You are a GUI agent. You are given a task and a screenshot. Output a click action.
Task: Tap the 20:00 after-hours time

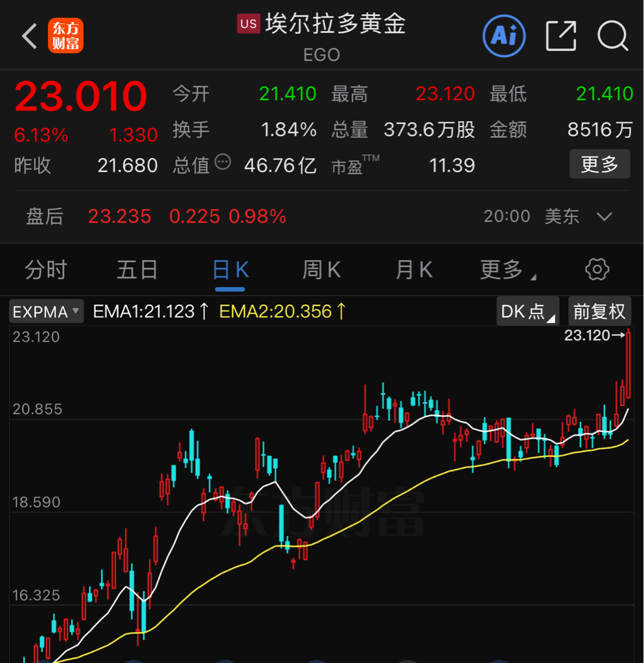click(507, 216)
